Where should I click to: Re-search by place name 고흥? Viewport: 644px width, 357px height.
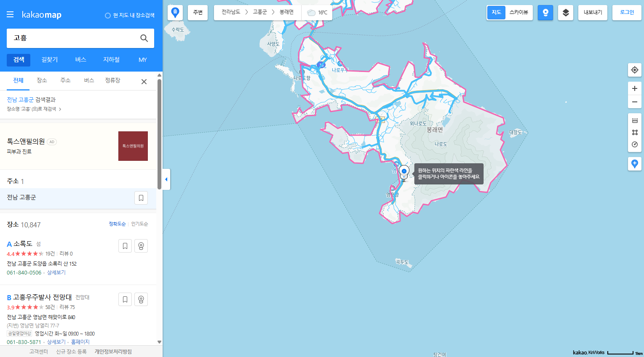click(34, 109)
